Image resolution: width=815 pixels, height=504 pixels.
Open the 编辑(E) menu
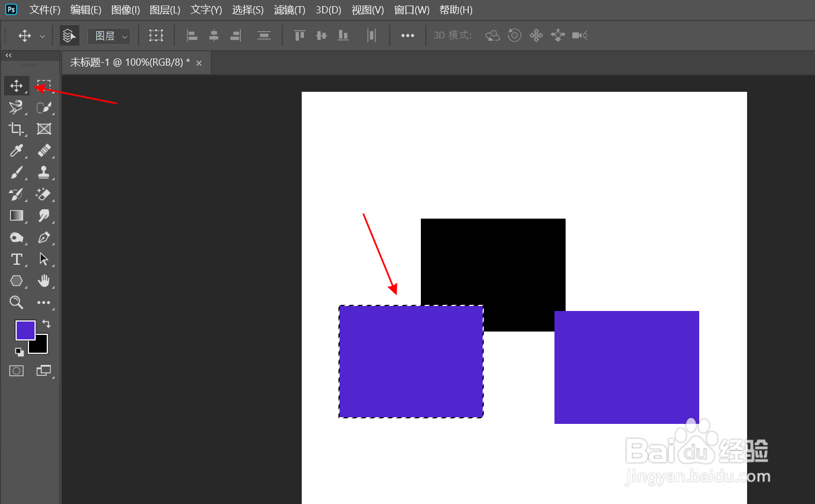[86, 10]
